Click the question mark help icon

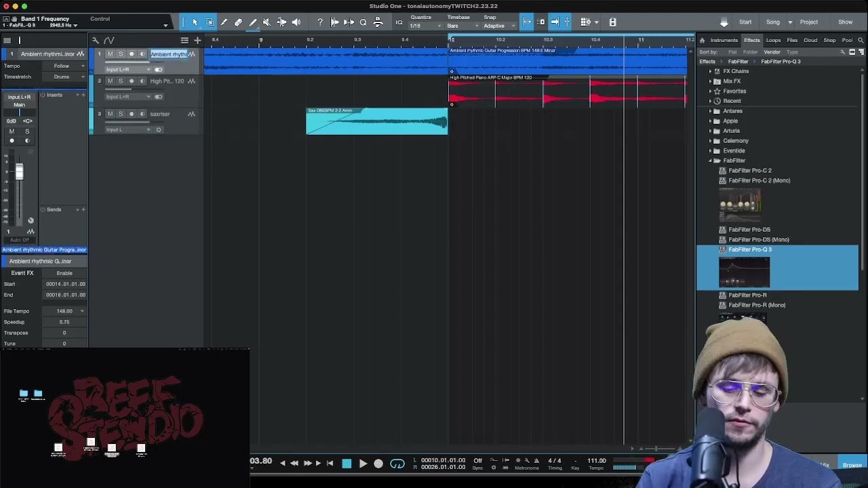point(320,22)
